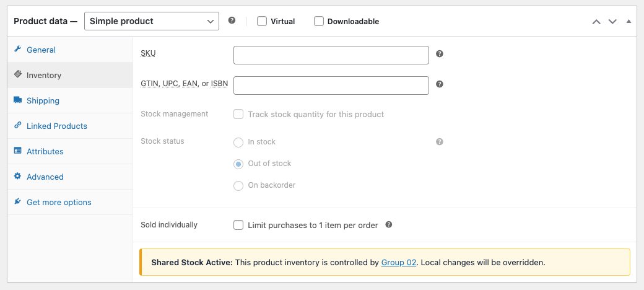Tick the Downloadable checkbox

click(x=319, y=21)
